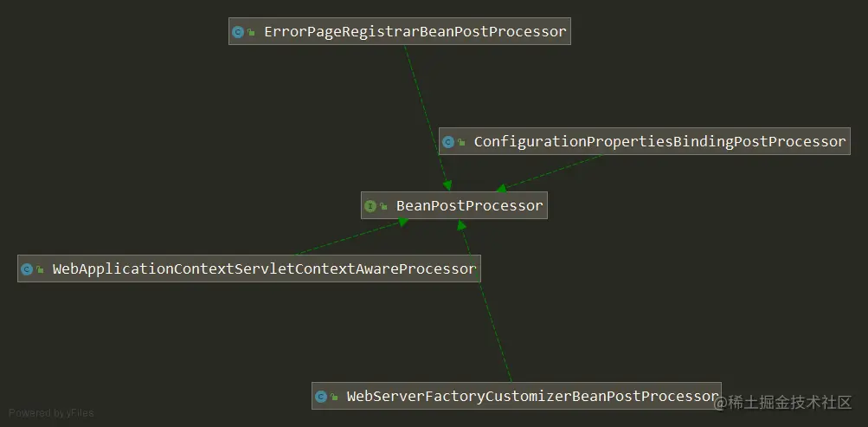Click the green lock icon on BeanPostProcessor node

[383, 207]
